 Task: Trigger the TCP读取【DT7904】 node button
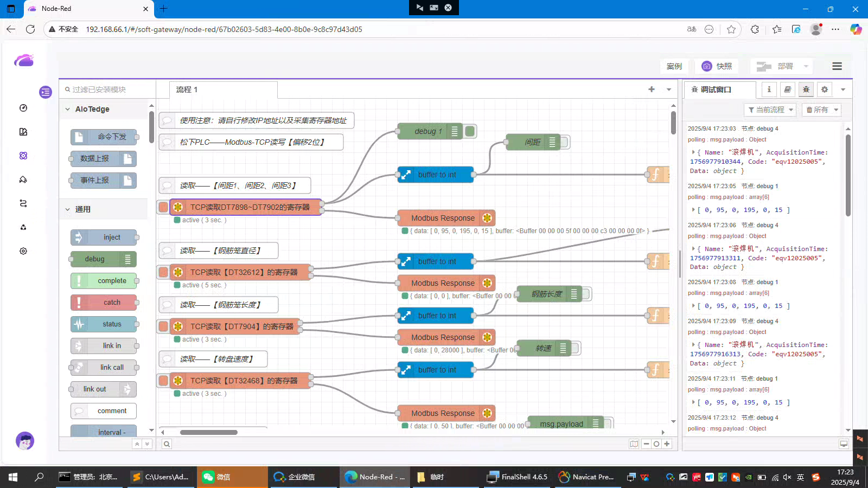pos(163,326)
